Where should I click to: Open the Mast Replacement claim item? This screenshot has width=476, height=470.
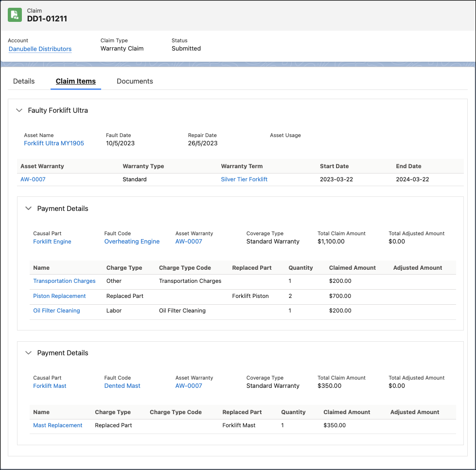(x=57, y=425)
